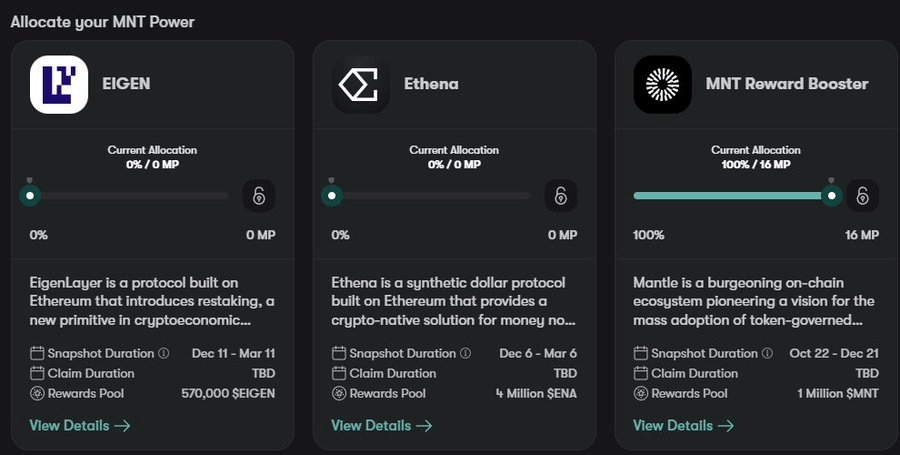Open View Details for Ethena
The width and height of the screenshot is (900, 455).
(x=382, y=425)
